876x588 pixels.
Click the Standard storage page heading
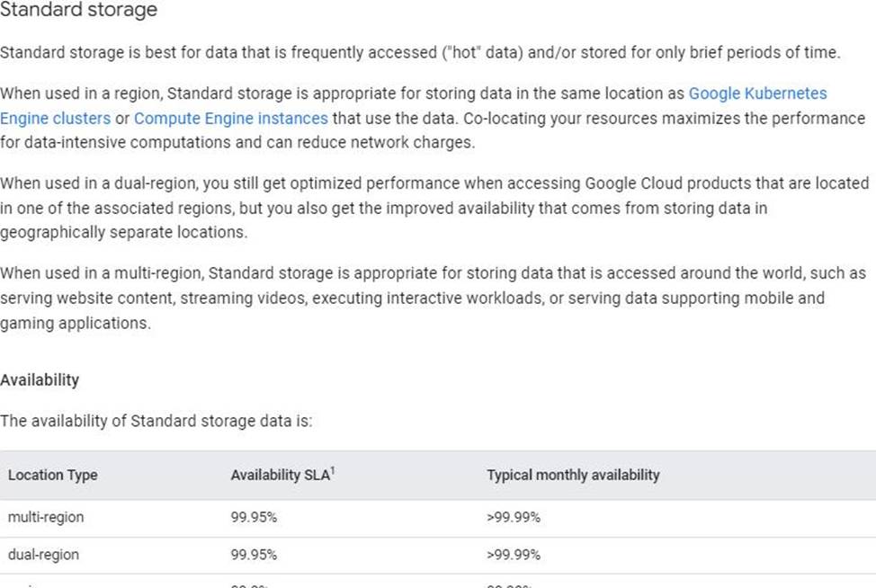click(x=79, y=11)
